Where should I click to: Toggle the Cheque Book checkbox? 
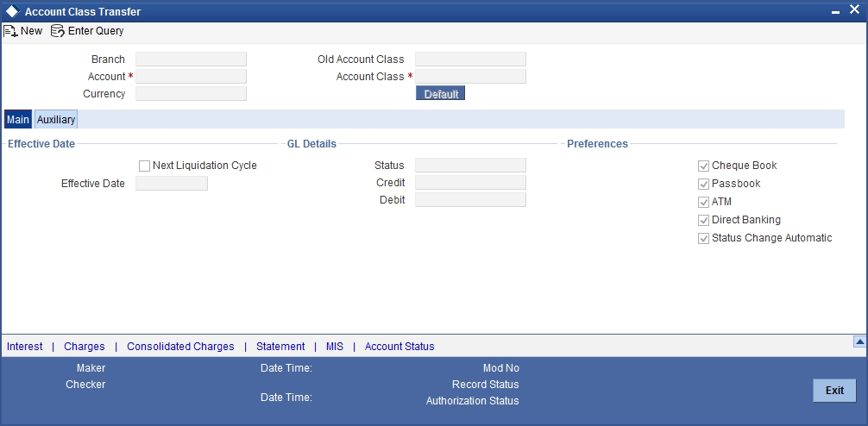point(703,166)
